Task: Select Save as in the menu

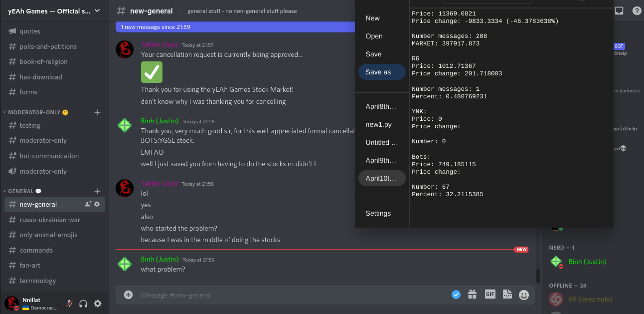Action: tap(381, 72)
